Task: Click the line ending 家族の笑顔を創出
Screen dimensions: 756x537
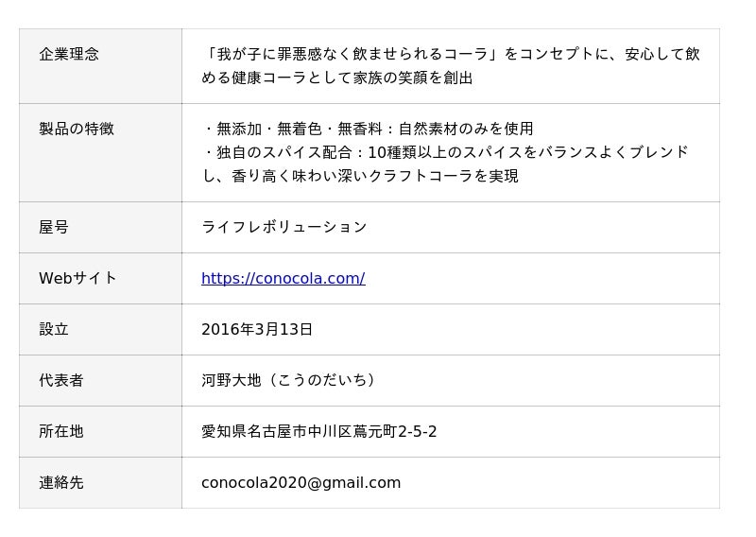Action: point(336,78)
